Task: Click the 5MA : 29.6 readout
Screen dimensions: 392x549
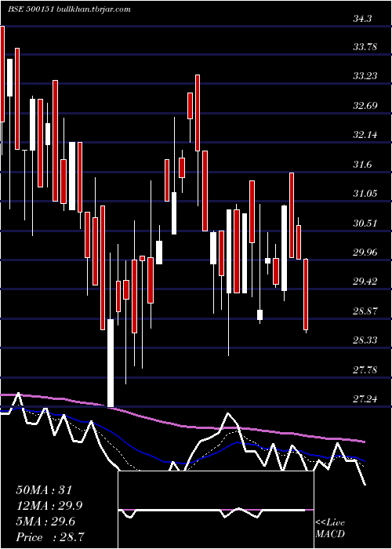Action: pos(45,522)
